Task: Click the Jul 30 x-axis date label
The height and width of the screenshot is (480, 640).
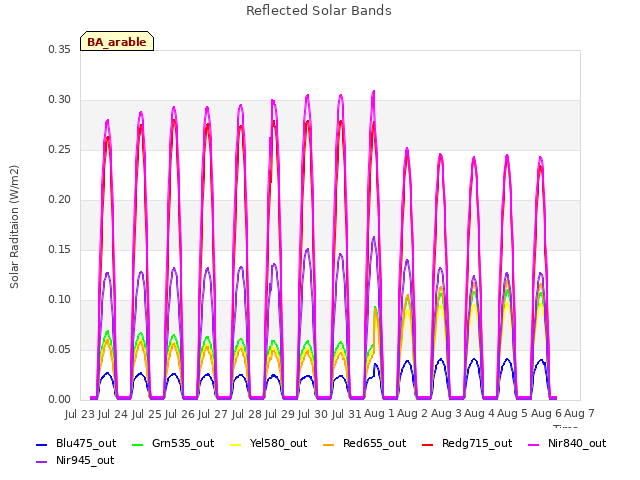Action: 313,414
